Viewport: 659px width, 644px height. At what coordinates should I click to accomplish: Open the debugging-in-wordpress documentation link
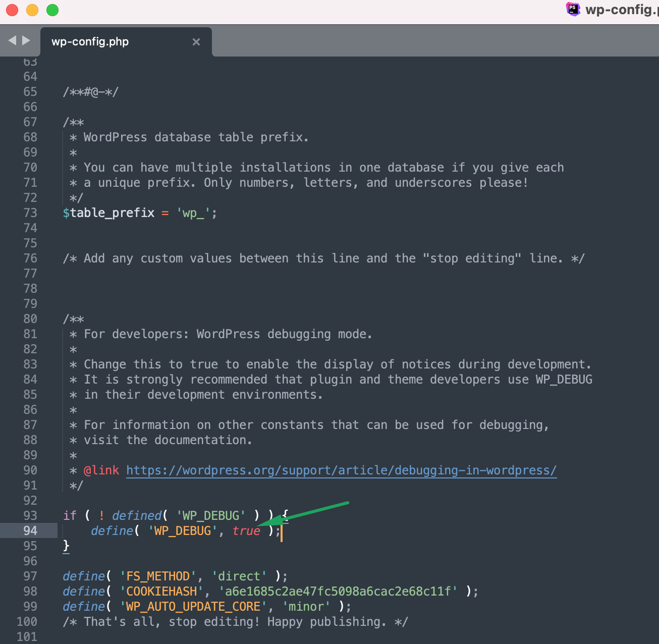click(342, 470)
